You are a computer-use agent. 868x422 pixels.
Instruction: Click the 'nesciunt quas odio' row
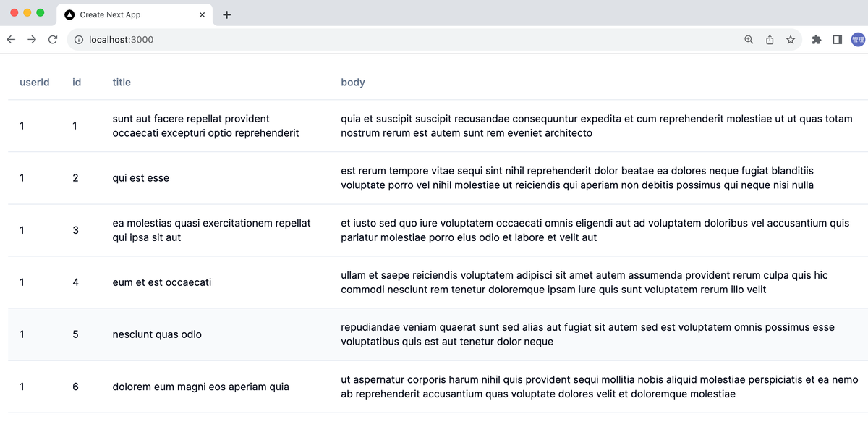pos(157,334)
